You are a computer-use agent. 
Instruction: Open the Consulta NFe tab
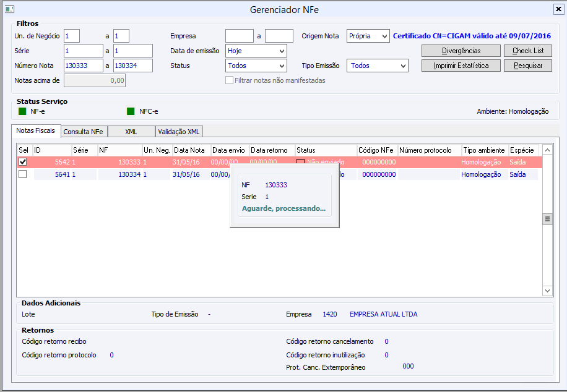(84, 132)
